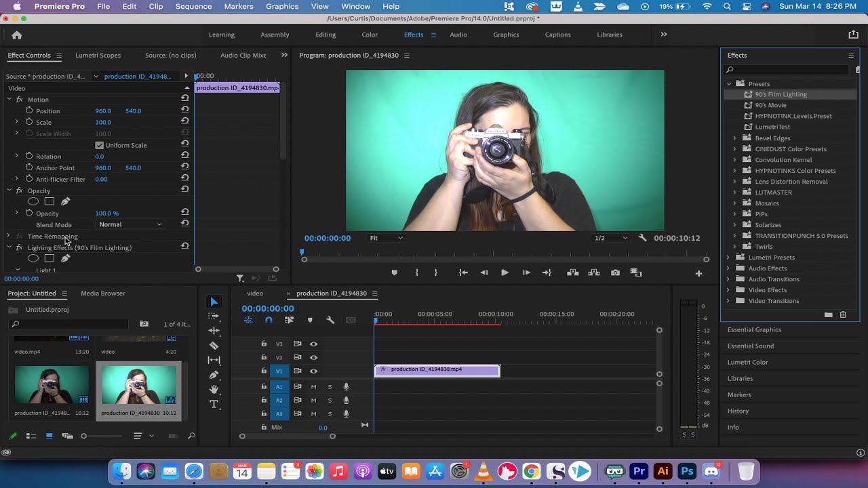Delete custom item in Effects panel
Screen dimensions: 868x488
point(843,314)
